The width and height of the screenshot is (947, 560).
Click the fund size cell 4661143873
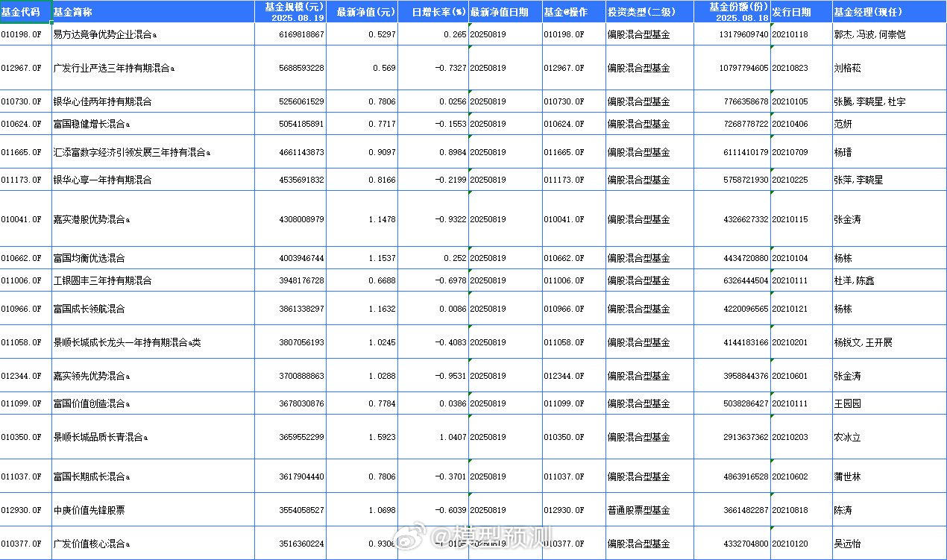pyautogui.click(x=292, y=152)
